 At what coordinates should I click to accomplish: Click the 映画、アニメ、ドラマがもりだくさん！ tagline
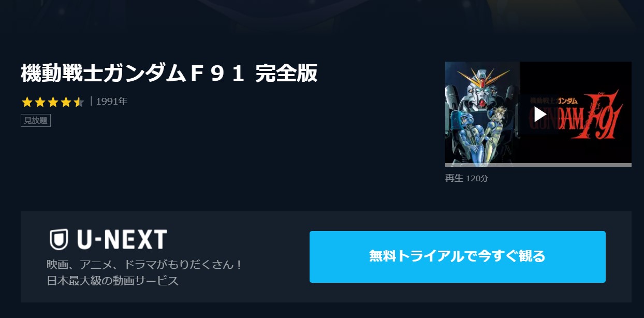click(145, 265)
